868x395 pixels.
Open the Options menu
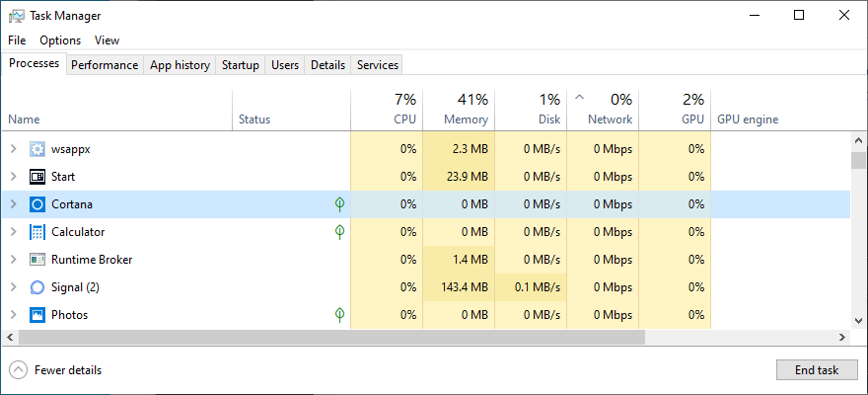pyautogui.click(x=60, y=40)
